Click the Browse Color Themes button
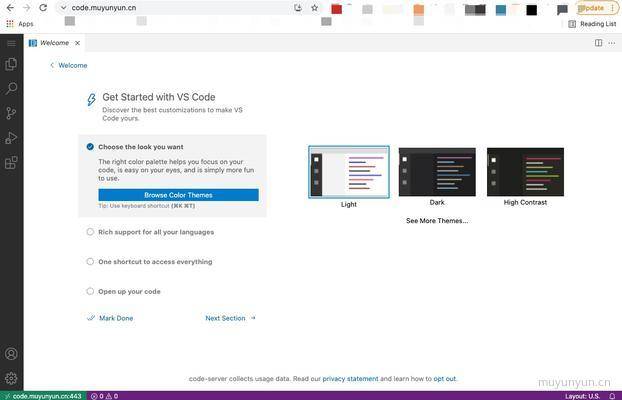The height and width of the screenshot is (400, 622). [179, 195]
